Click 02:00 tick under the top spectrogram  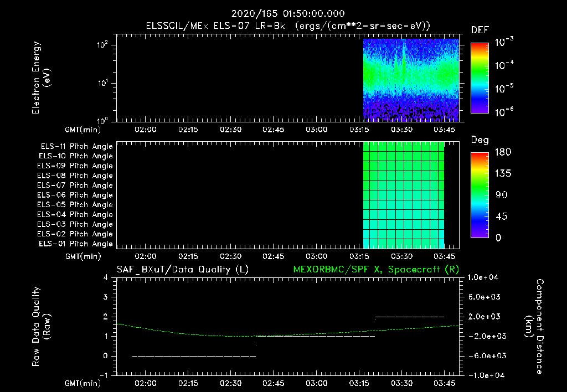(x=146, y=130)
